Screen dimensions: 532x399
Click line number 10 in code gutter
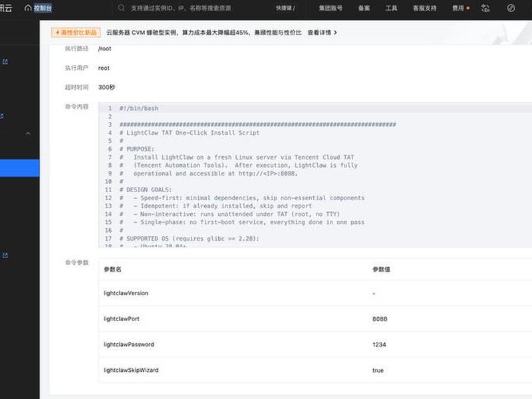[108, 182]
